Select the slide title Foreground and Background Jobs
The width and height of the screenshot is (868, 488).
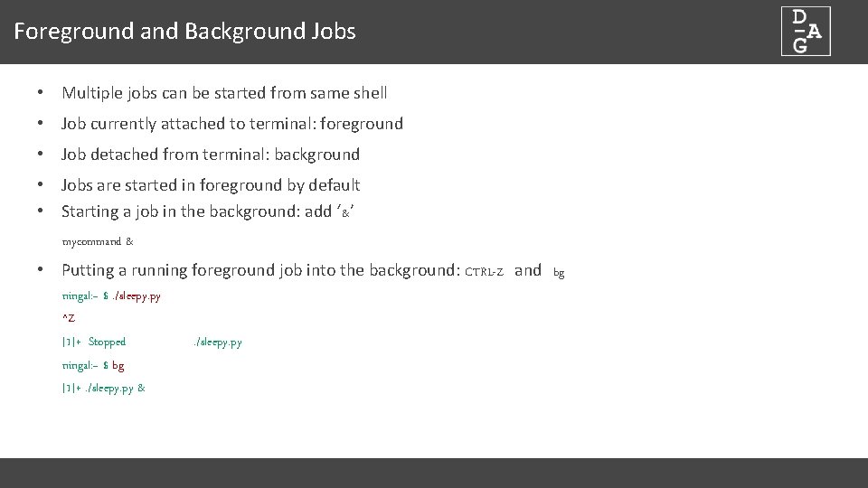coord(184,31)
